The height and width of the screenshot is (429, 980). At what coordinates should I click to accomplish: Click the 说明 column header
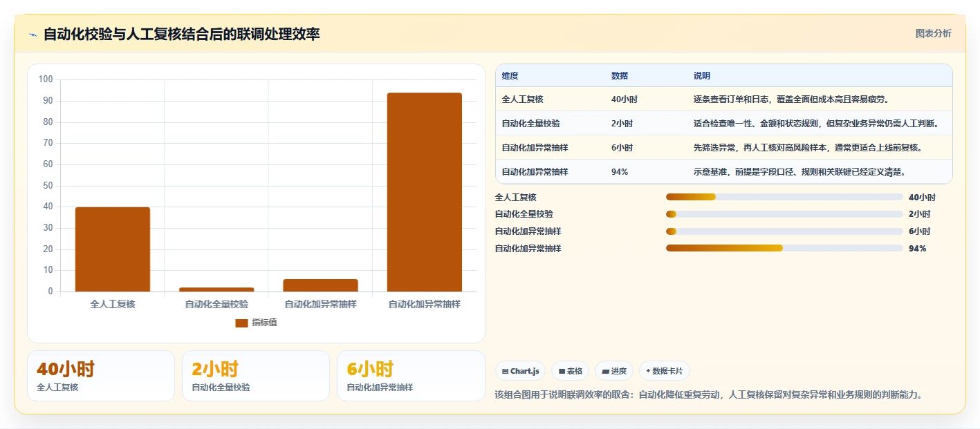click(702, 76)
